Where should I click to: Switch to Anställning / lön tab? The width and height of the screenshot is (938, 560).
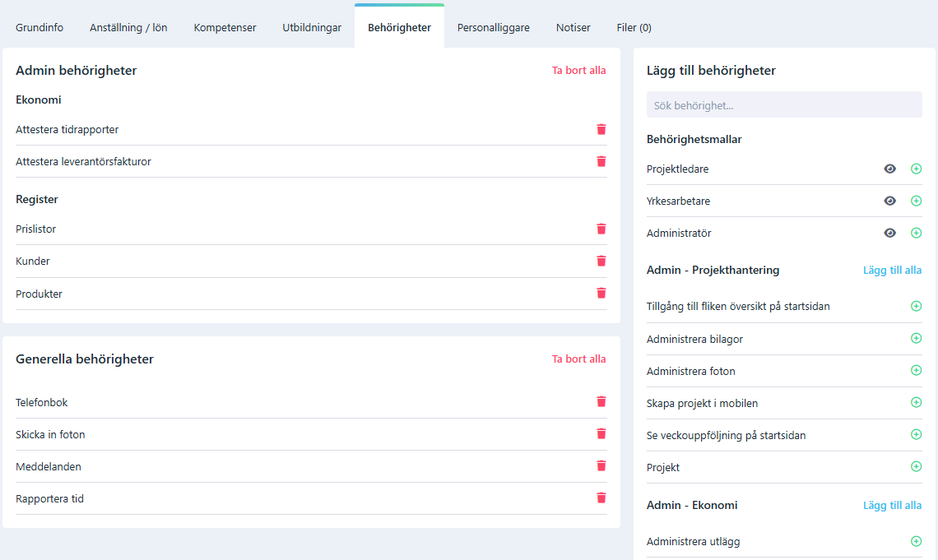(128, 27)
